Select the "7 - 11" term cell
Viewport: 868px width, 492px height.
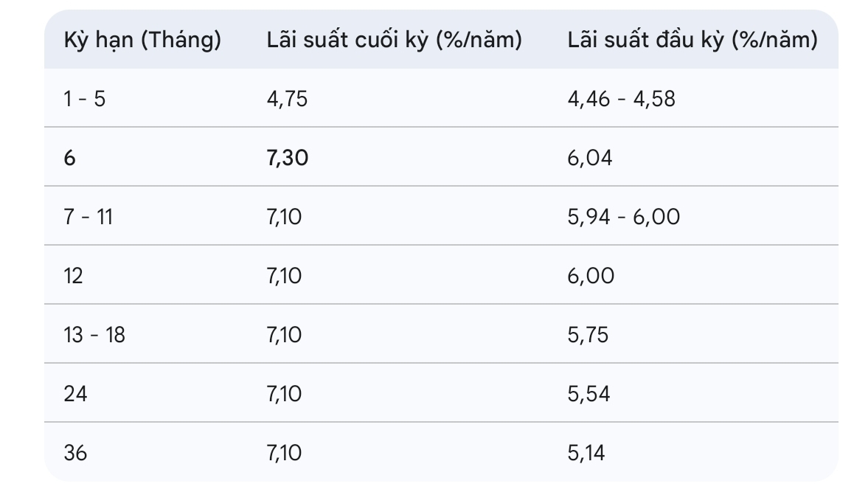point(88,217)
